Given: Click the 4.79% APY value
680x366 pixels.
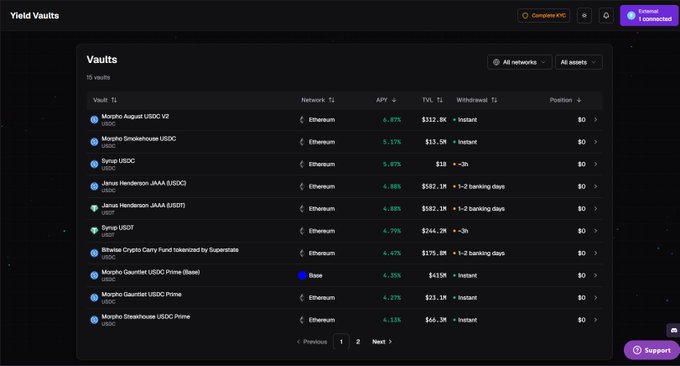Looking at the screenshot, I should tap(392, 231).
